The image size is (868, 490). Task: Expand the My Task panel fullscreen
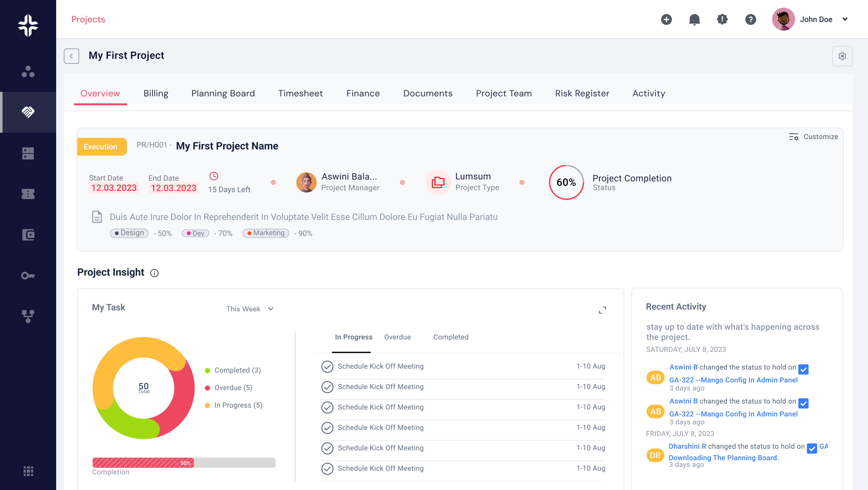tap(602, 310)
